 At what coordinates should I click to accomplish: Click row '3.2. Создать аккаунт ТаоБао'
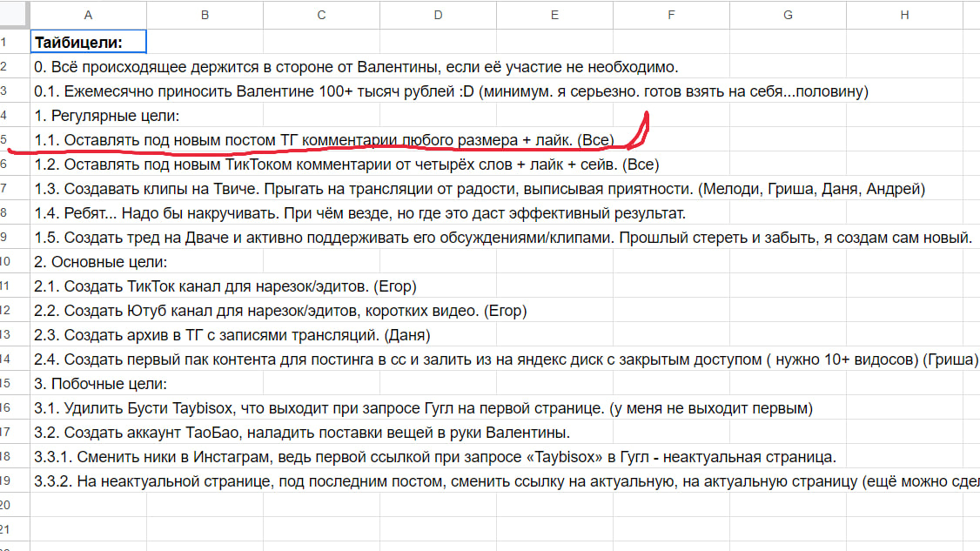coord(302,432)
